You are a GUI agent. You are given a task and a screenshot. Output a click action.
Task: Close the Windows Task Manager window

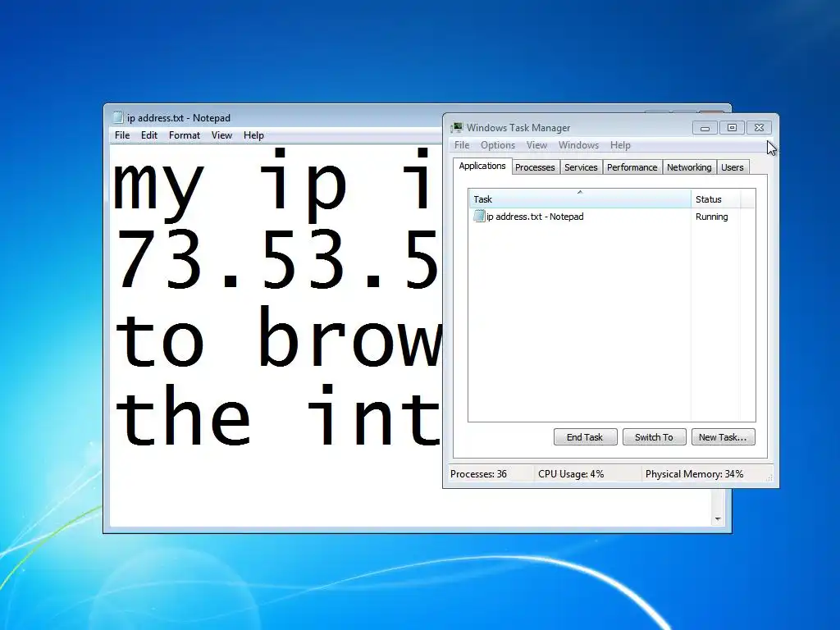point(759,127)
